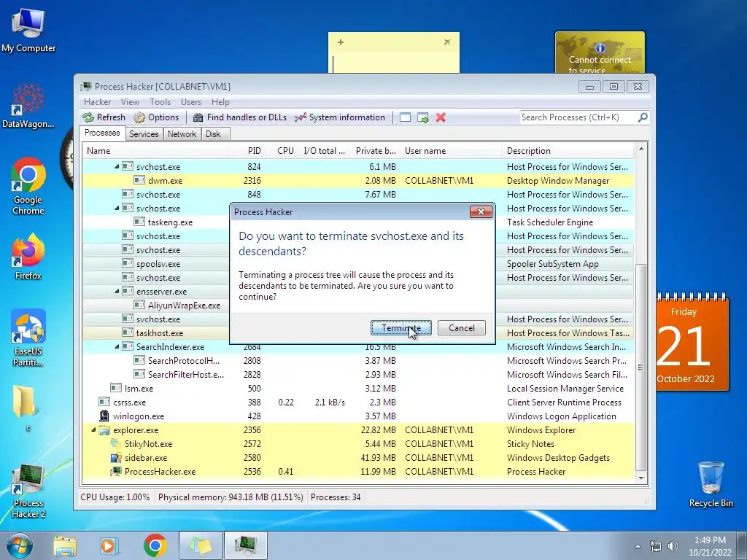Screen dimensions: 747x560
Task: Open the View menu
Action: [x=130, y=102]
